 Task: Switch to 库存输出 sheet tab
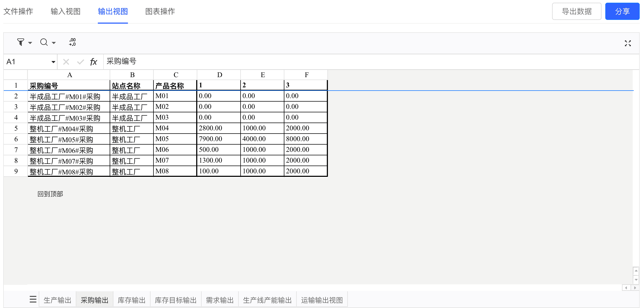tap(132, 300)
